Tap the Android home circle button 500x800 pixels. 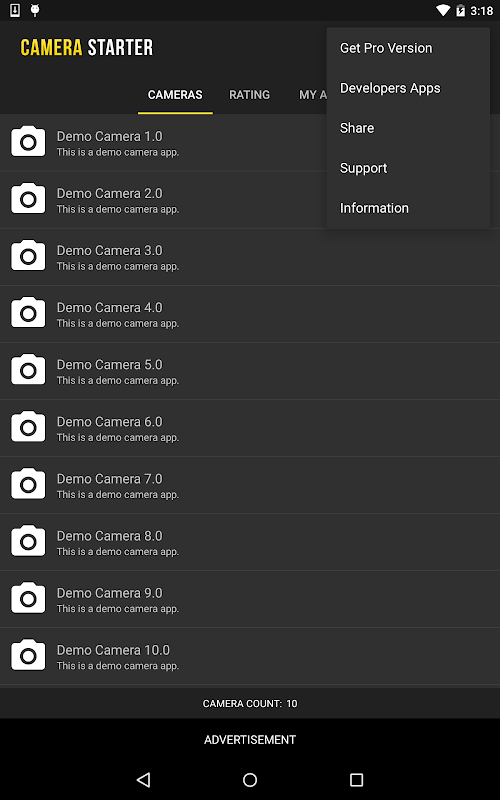250,779
